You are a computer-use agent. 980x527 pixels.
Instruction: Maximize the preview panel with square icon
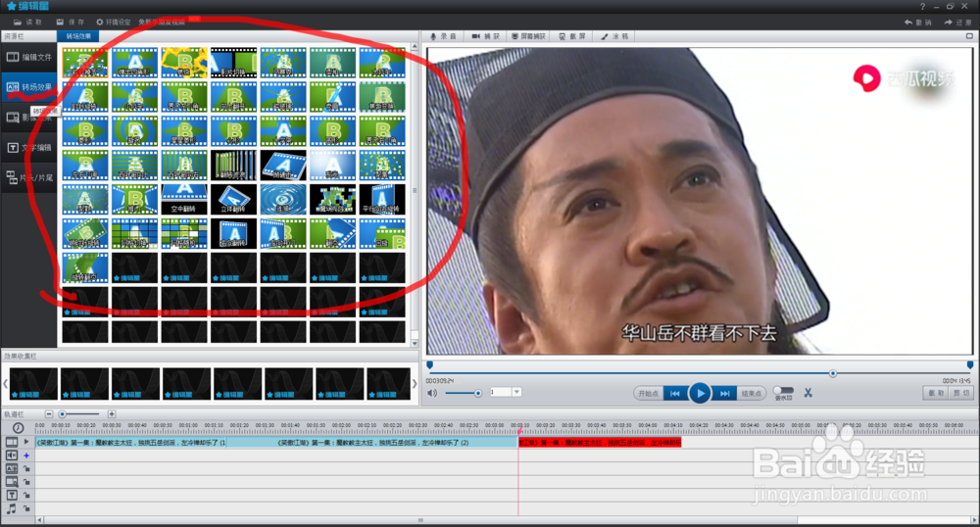(x=969, y=36)
